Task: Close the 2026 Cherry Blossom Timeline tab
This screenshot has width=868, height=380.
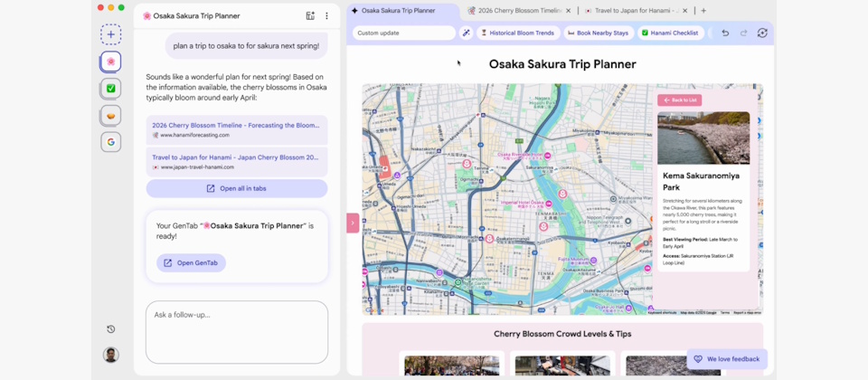Action: pos(568,11)
